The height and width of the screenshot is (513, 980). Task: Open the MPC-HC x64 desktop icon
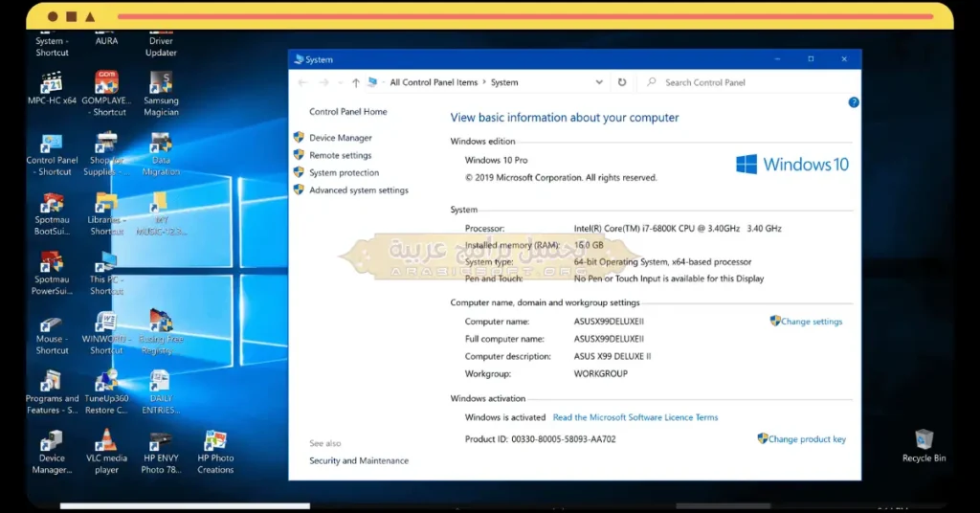(x=52, y=88)
